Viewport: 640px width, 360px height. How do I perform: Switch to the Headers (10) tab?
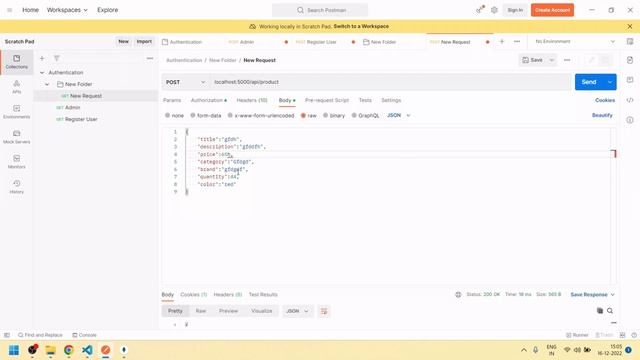pos(252,100)
